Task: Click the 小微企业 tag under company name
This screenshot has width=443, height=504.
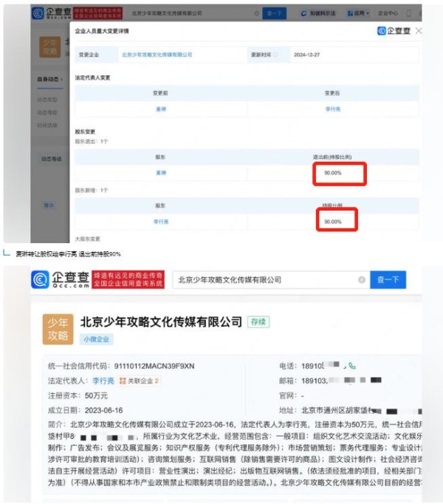Action: [97, 339]
